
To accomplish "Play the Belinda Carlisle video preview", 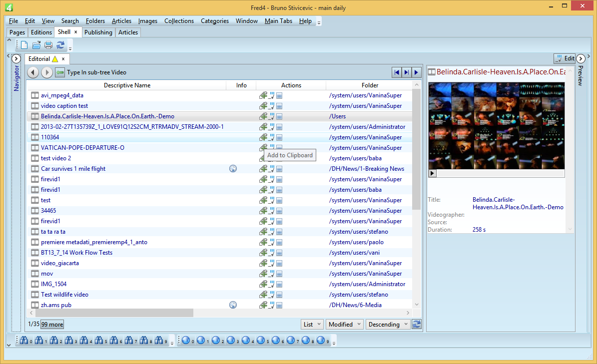I will [432, 173].
